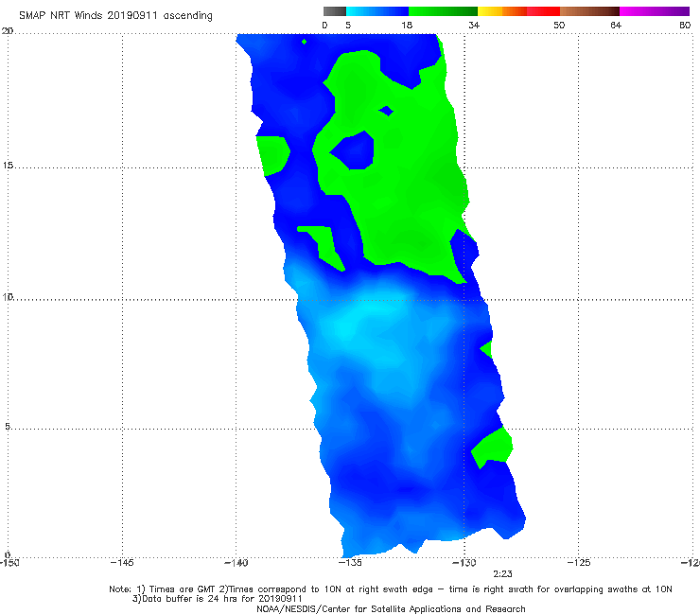Click the green segment of the color bar
This screenshot has height=615, width=700.
click(x=443, y=11)
